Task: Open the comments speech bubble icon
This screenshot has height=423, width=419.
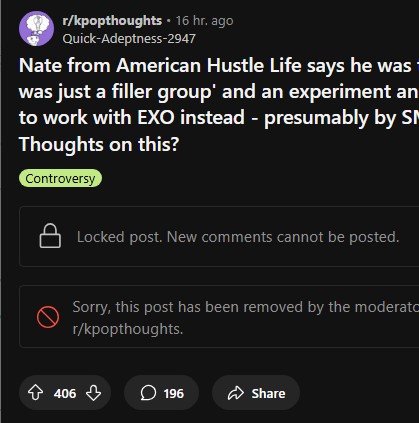Action: [x=148, y=393]
